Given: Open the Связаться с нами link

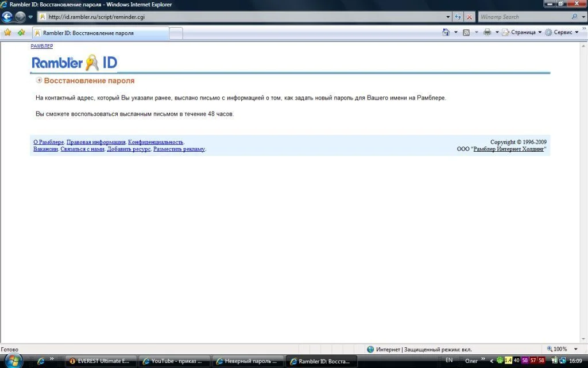Looking at the screenshot, I should [x=83, y=149].
